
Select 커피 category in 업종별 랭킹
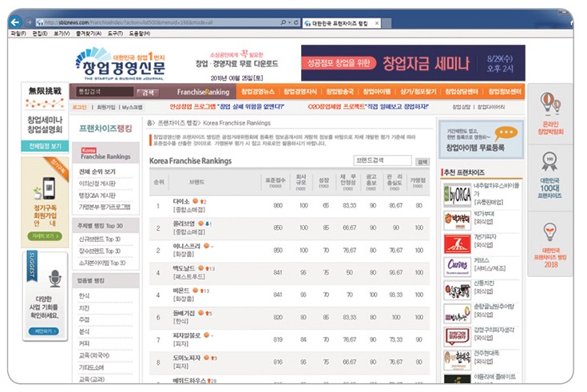pyautogui.click(x=84, y=343)
